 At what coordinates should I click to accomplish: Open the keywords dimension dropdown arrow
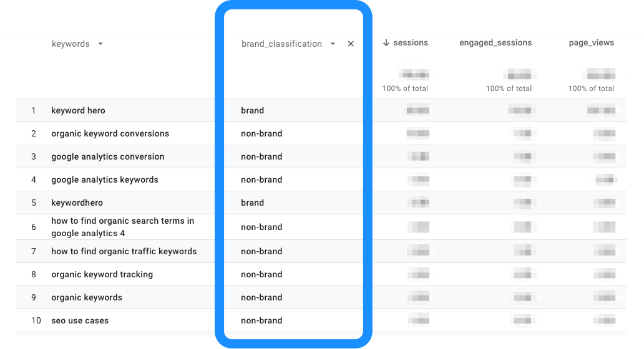click(100, 44)
